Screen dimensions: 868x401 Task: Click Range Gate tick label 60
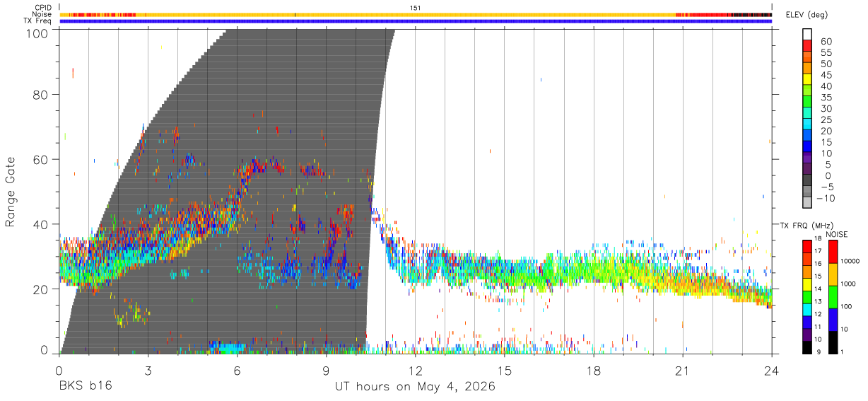pos(42,159)
